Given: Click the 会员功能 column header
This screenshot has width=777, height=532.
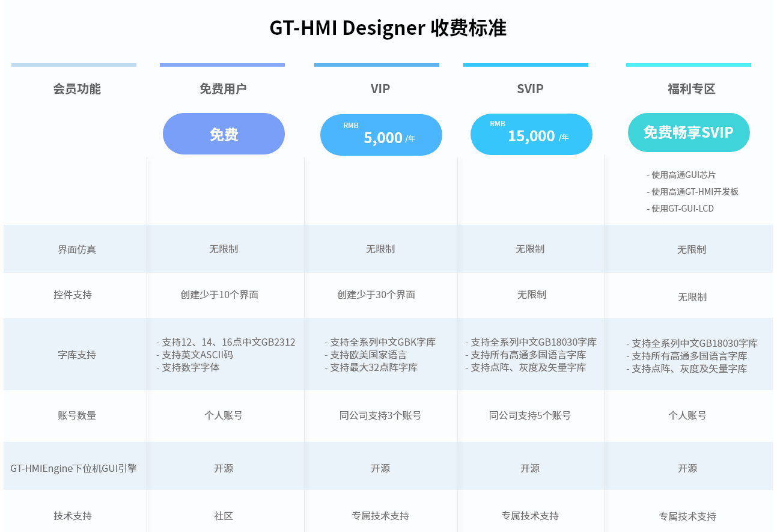Looking at the screenshot, I should pyautogui.click(x=77, y=89).
